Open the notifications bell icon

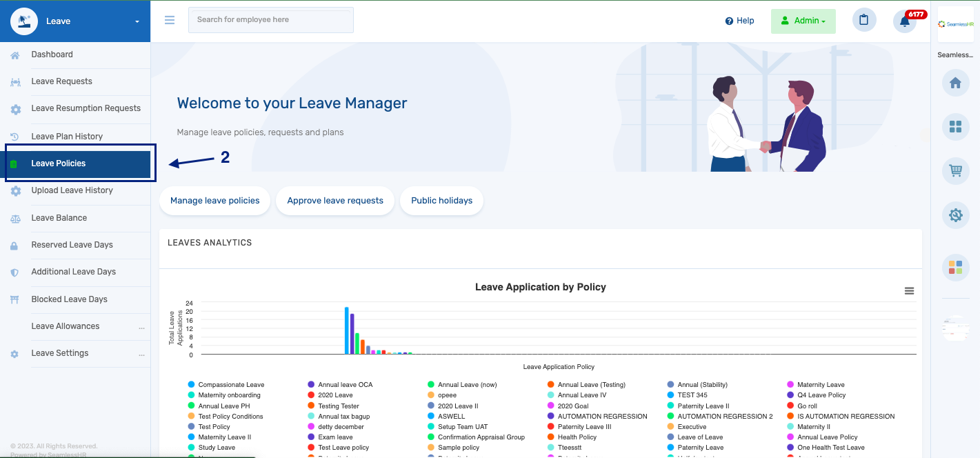905,21
